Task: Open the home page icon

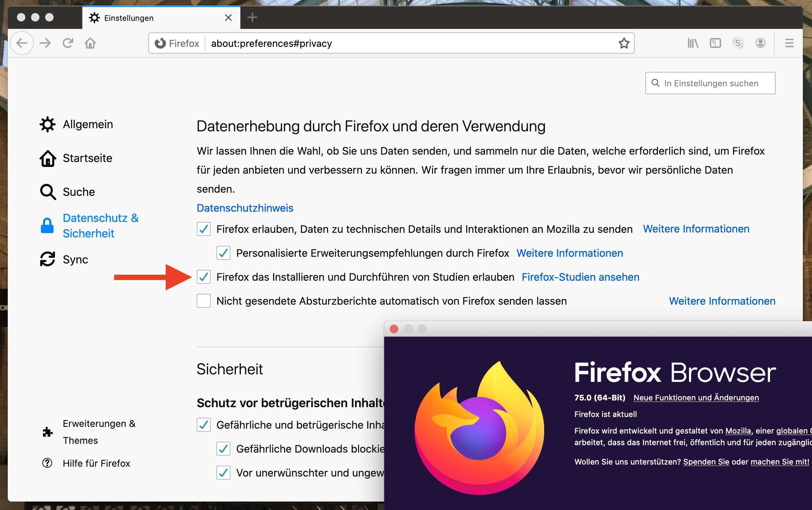Action: pos(90,43)
